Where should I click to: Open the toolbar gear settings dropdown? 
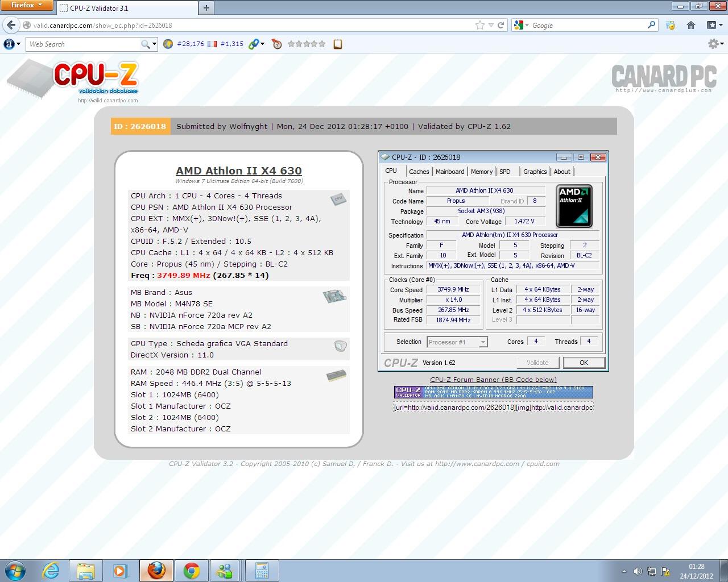pyautogui.click(x=715, y=44)
